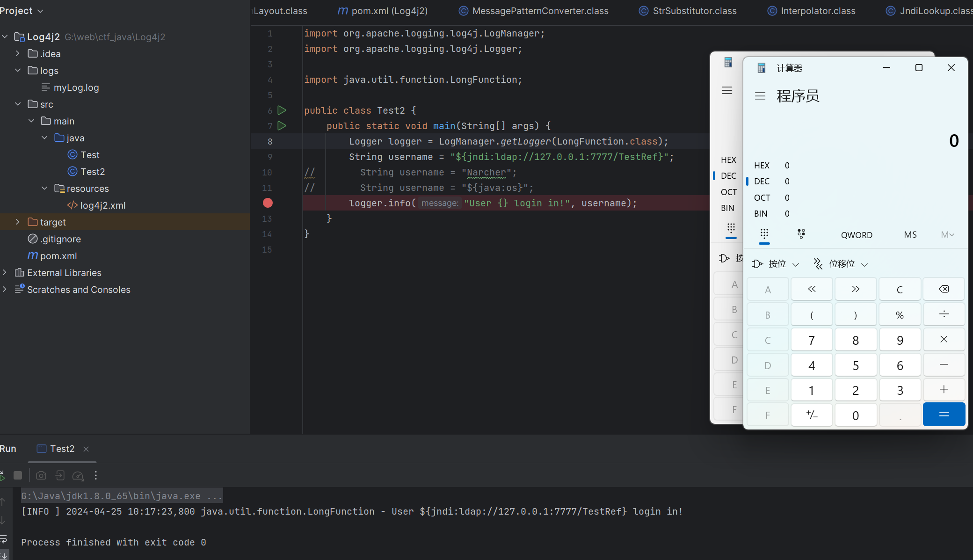Expand External Libraries node
The height and width of the screenshot is (560, 973).
click(x=5, y=273)
